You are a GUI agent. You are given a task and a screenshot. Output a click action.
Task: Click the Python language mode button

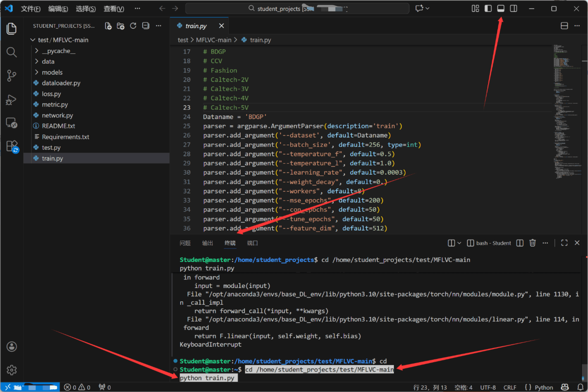coord(543,387)
